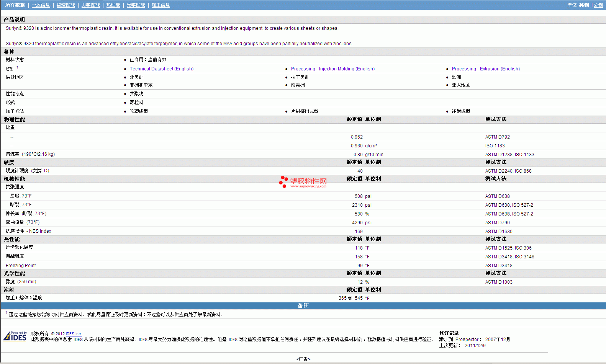Click the 南美洲 region entry
Image resolution: width=606 pixels, height=364 pixels.
(298, 85)
